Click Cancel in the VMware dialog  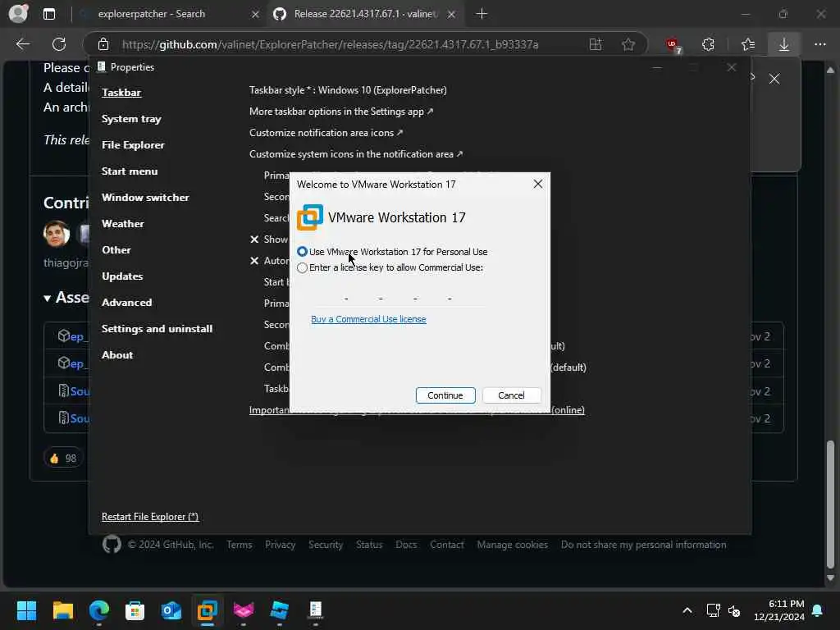point(511,395)
